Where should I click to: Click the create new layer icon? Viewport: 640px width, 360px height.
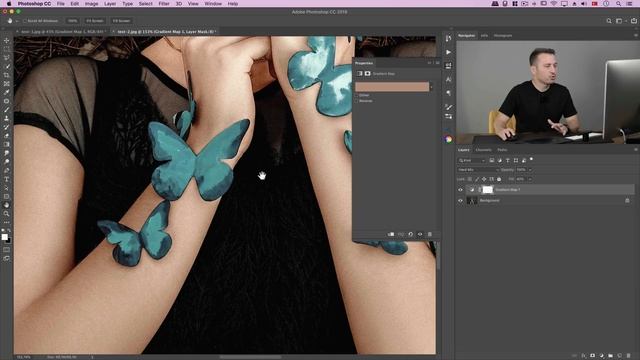(x=620, y=356)
